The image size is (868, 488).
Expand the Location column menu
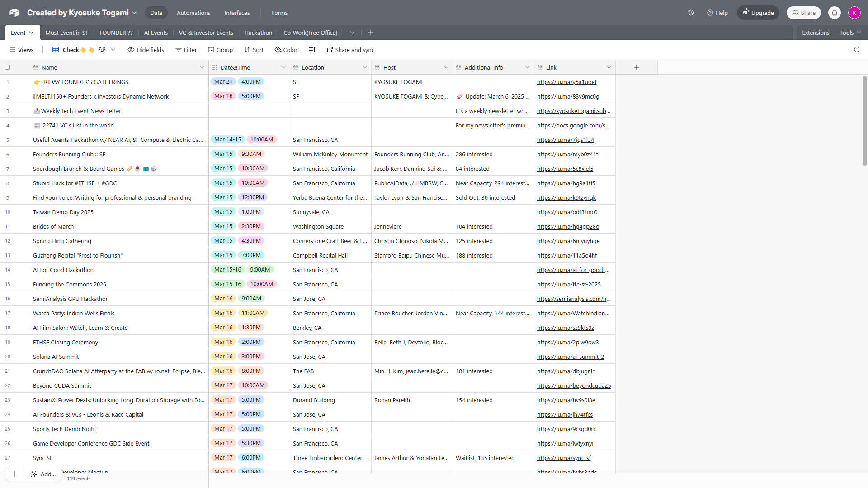pyautogui.click(x=364, y=67)
